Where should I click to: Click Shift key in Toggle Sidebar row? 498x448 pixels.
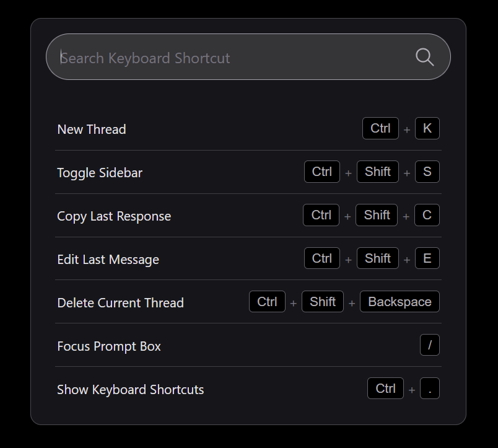pyautogui.click(x=377, y=172)
